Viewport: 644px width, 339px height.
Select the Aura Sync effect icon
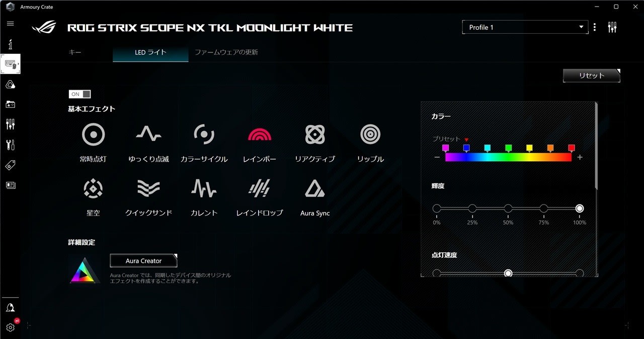click(x=315, y=188)
